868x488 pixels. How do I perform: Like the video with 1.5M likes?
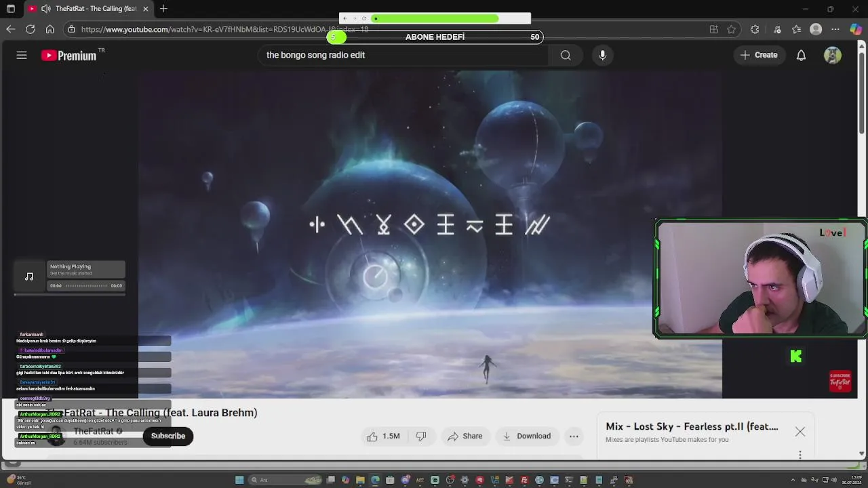coord(383,436)
